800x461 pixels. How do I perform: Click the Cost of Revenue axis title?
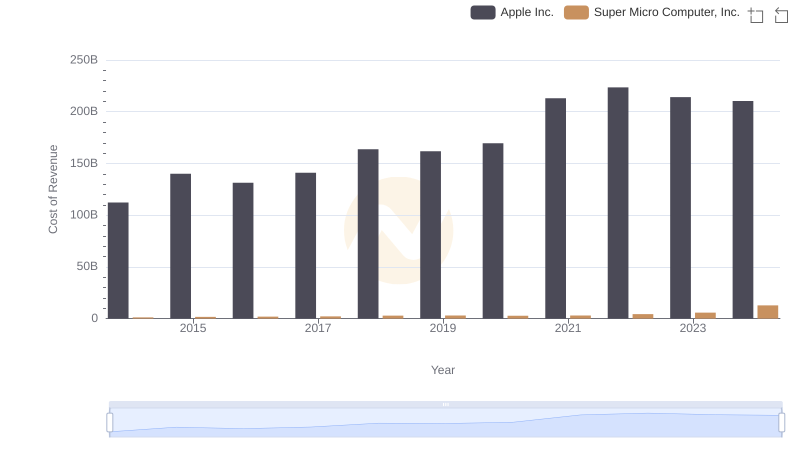coord(53,189)
